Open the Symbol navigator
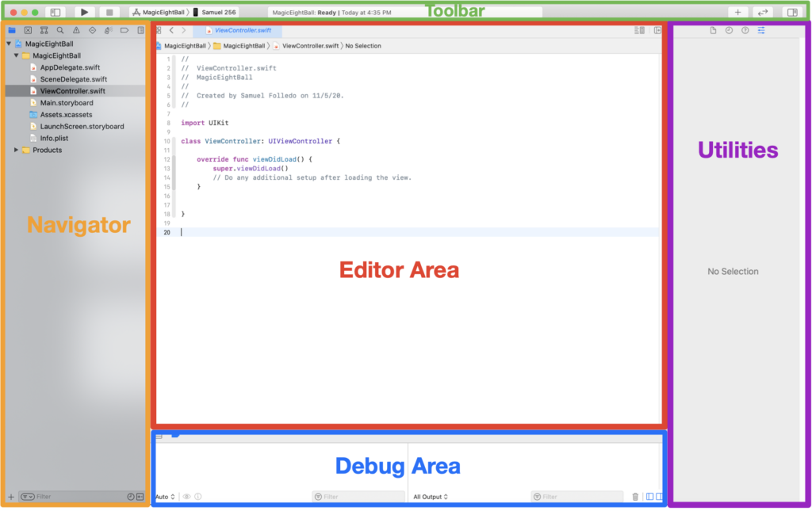The height and width of the screenshot is (511, 812). (44, 30)
